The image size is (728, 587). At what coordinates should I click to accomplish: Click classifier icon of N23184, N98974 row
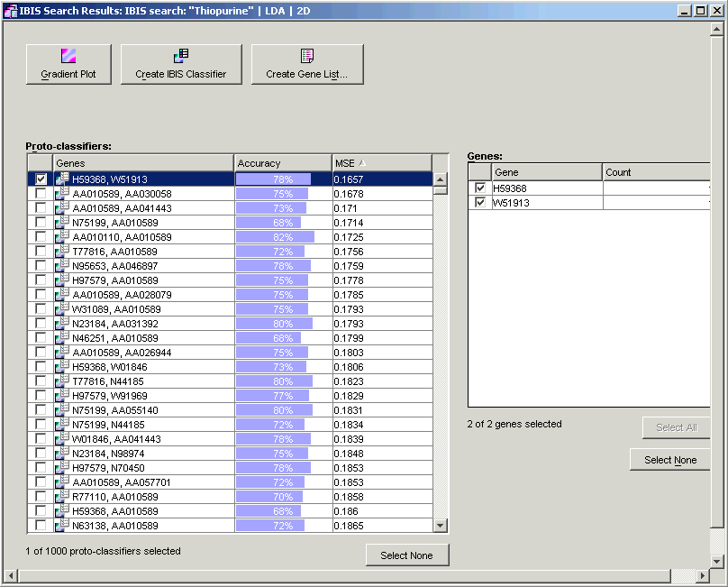pyautogui.click(x=62, y=453)
